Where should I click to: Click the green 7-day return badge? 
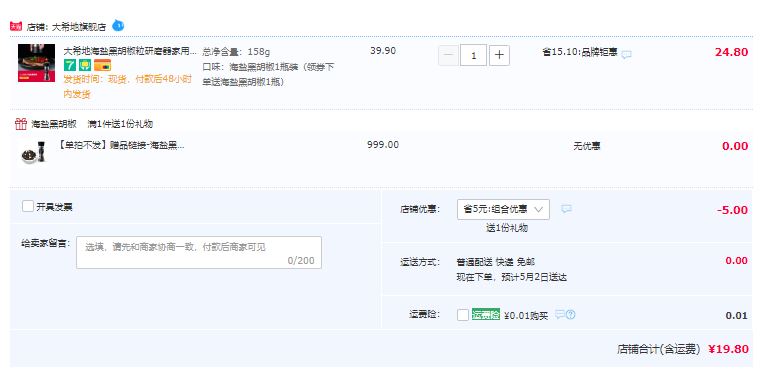tap(70, 65)
